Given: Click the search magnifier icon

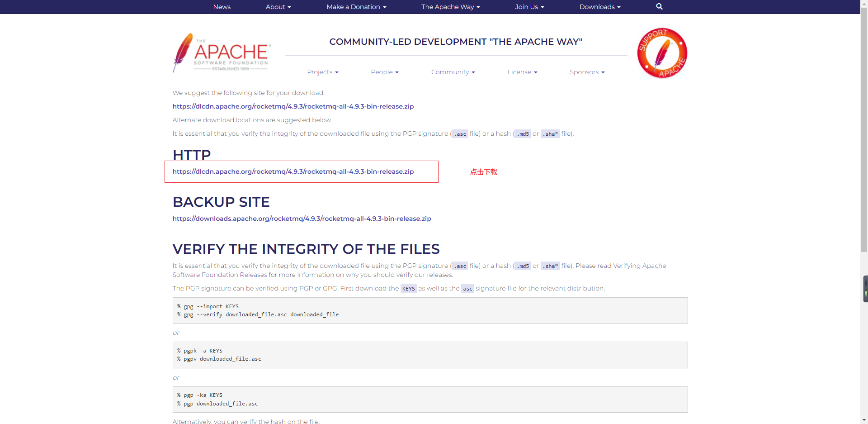Looking at the screenshot, I should (x=659, y=7).
